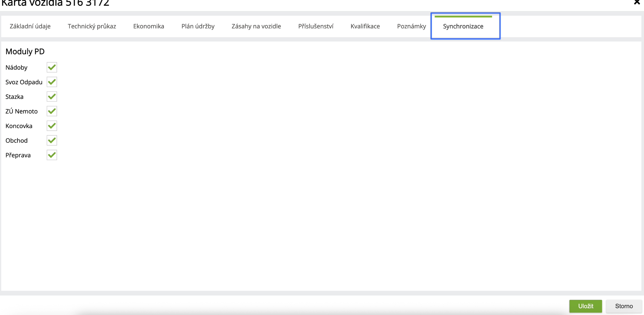The width and height of the screenshot is (644, 315).
Task: Toggle ZÚ Nemoto synchronization checkbox
Action: point(52,111)
